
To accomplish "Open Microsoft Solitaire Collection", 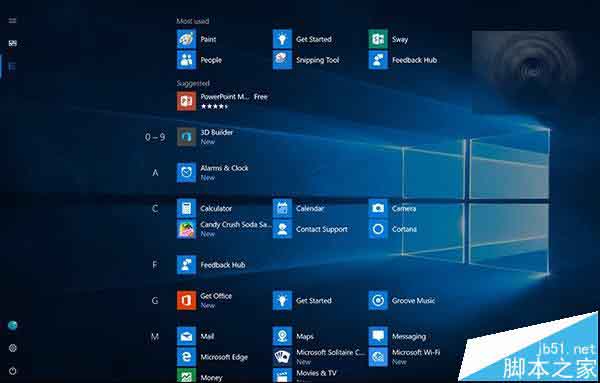I will [282, 357].
